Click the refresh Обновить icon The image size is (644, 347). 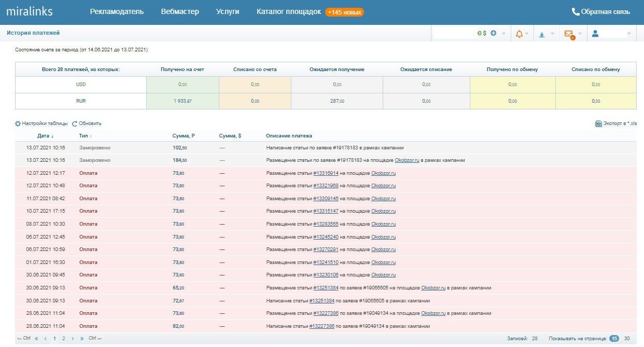[x=75, y=123]
